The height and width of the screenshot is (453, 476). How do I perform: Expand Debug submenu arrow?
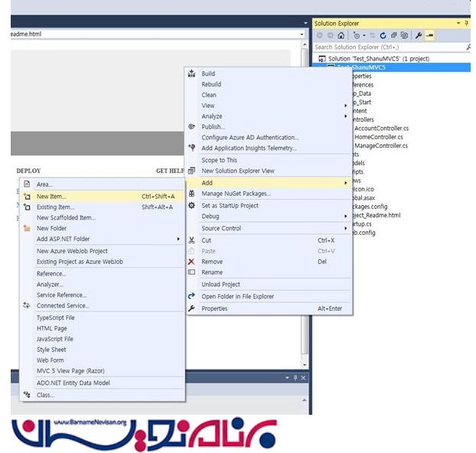345,217
